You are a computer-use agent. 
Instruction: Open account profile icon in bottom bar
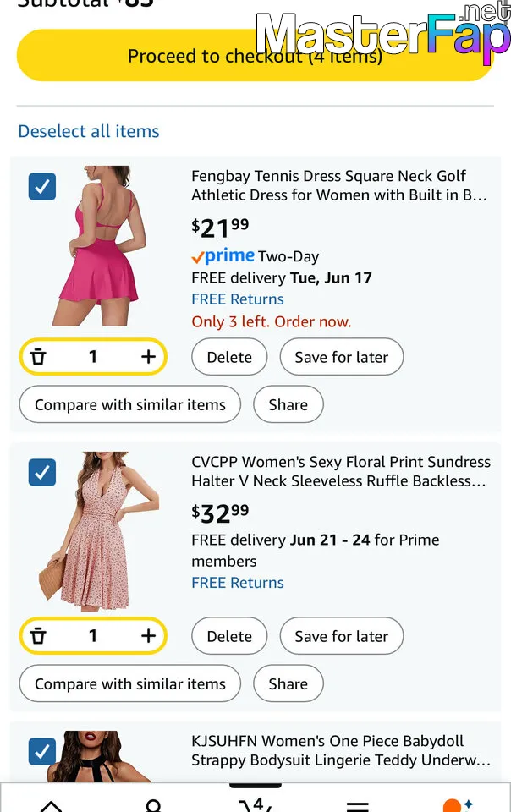tap(153, 804)
